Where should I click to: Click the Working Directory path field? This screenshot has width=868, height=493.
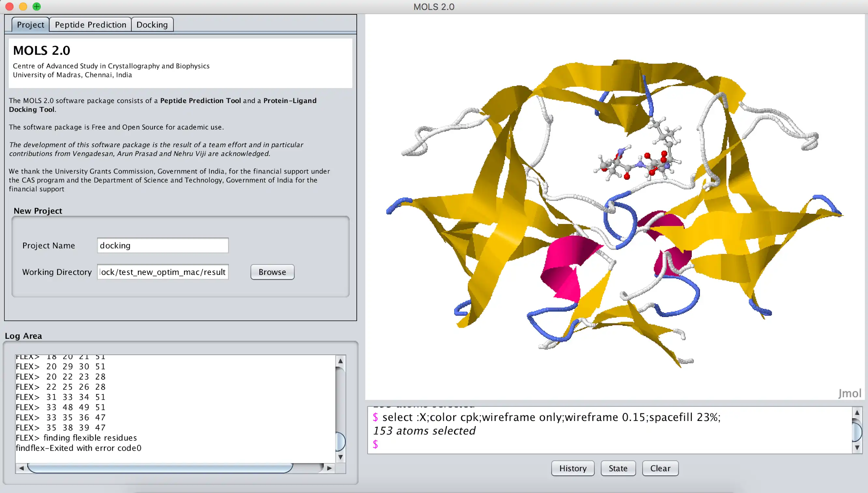(x=163, y=272)
